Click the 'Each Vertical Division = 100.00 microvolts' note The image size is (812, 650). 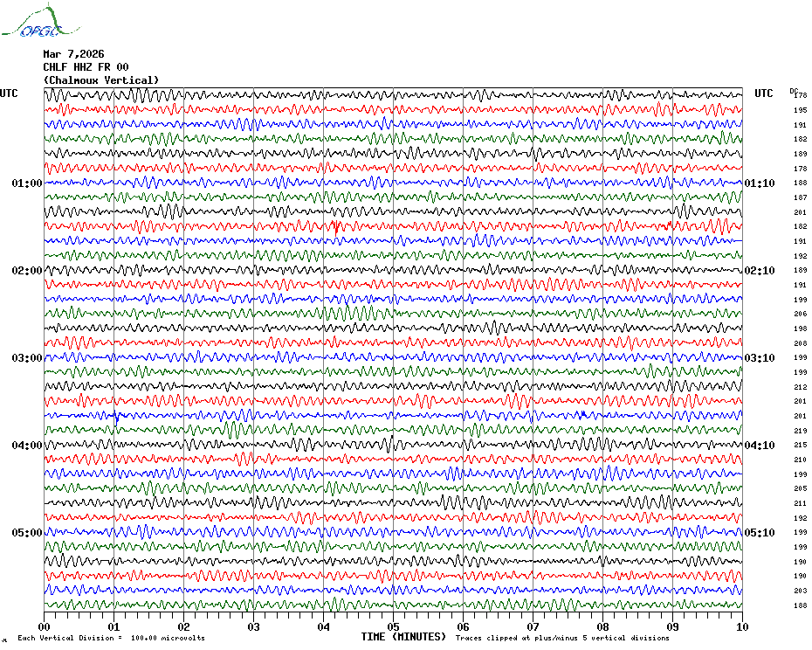point(112,638)
